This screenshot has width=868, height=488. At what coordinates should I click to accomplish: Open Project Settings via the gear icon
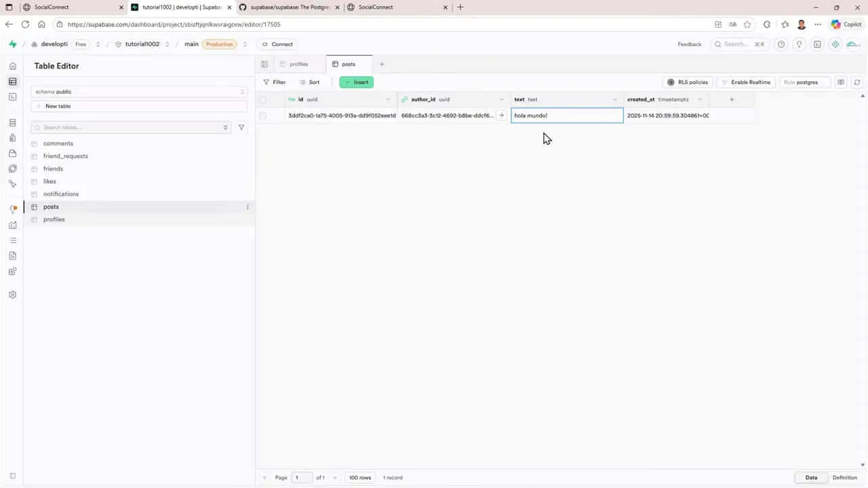tap(12, 294)
